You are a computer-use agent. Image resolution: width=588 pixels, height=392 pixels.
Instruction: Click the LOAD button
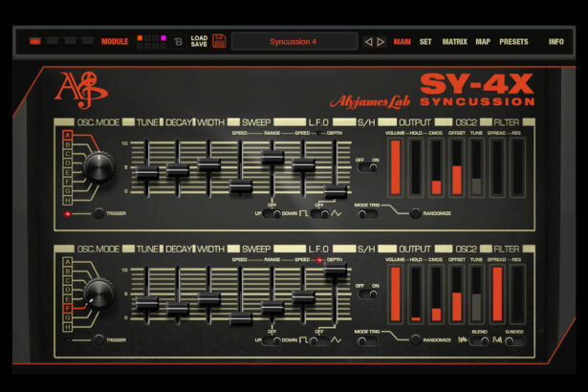pos(199,38)
